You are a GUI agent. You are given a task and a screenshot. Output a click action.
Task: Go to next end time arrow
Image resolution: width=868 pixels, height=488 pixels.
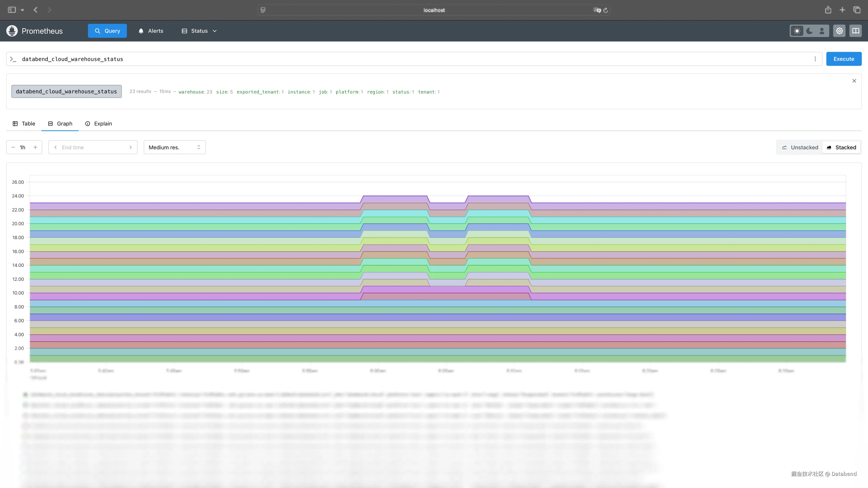130,147
